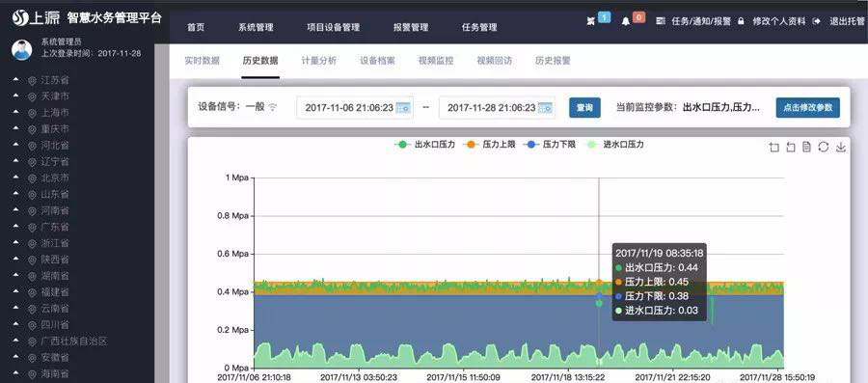Toggle the 出水口压力 legend series
The width and height of the screenshot is (868, 383).
coord(424,145)
